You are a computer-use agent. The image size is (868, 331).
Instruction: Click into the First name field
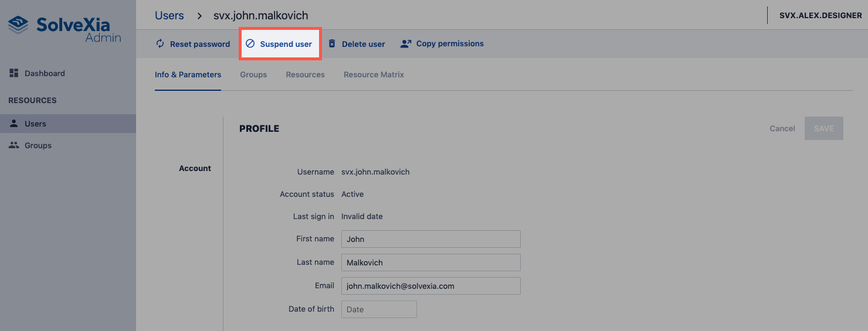430,239
